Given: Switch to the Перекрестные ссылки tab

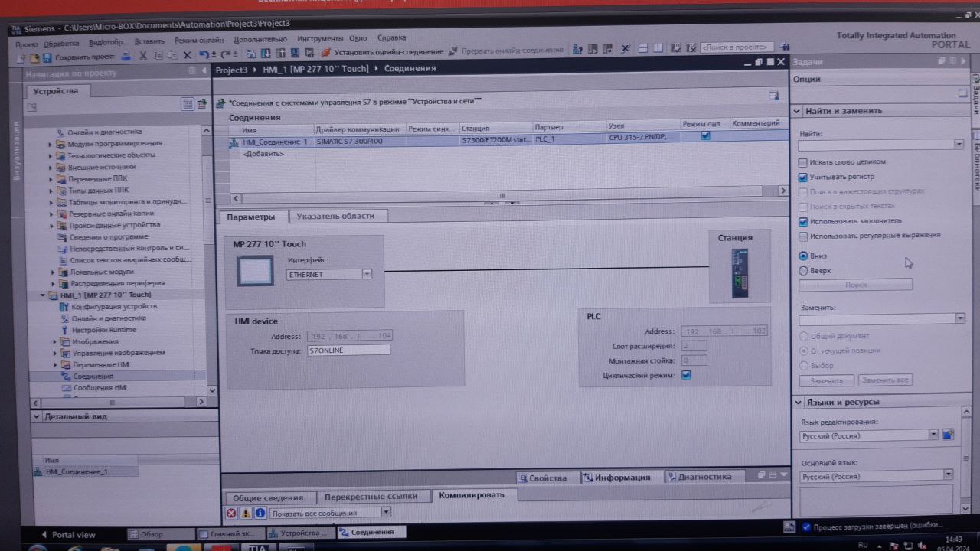Looking at the screenshot, I should [x=371, y=496].
